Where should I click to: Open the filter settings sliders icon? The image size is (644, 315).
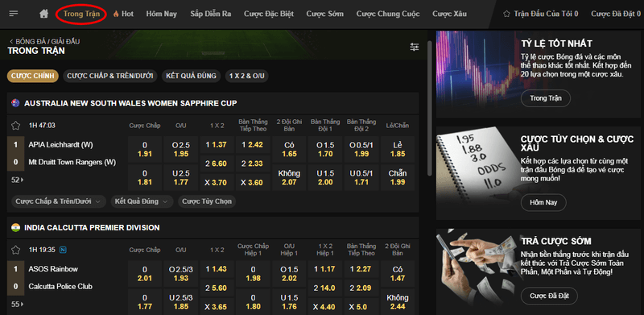415,48
